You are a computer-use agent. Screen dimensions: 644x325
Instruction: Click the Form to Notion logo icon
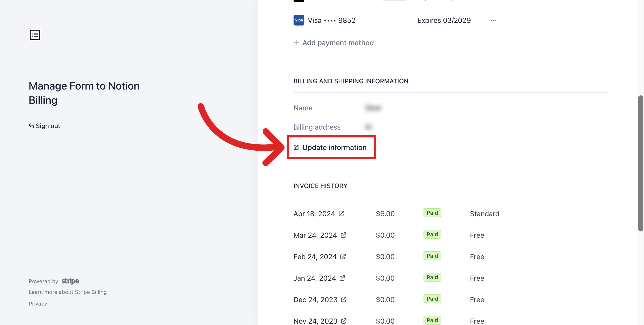pos(35,35)
